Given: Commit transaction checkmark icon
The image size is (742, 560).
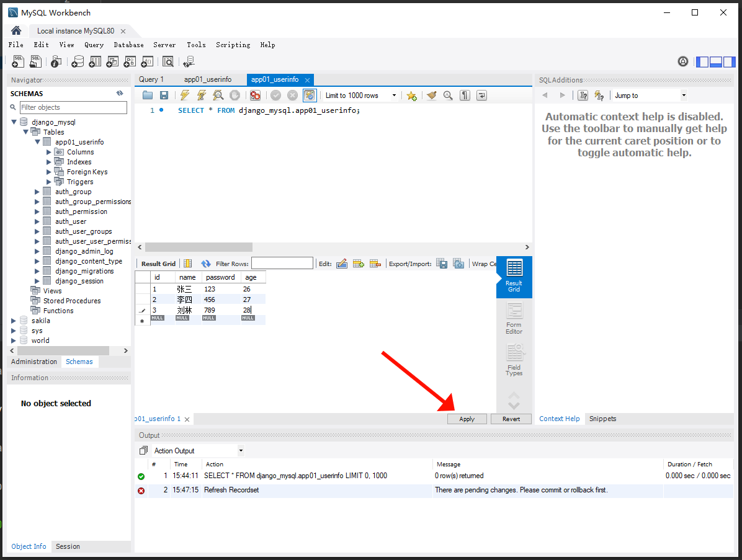Looking at the screenshot, I should click(x=276, y=96).
